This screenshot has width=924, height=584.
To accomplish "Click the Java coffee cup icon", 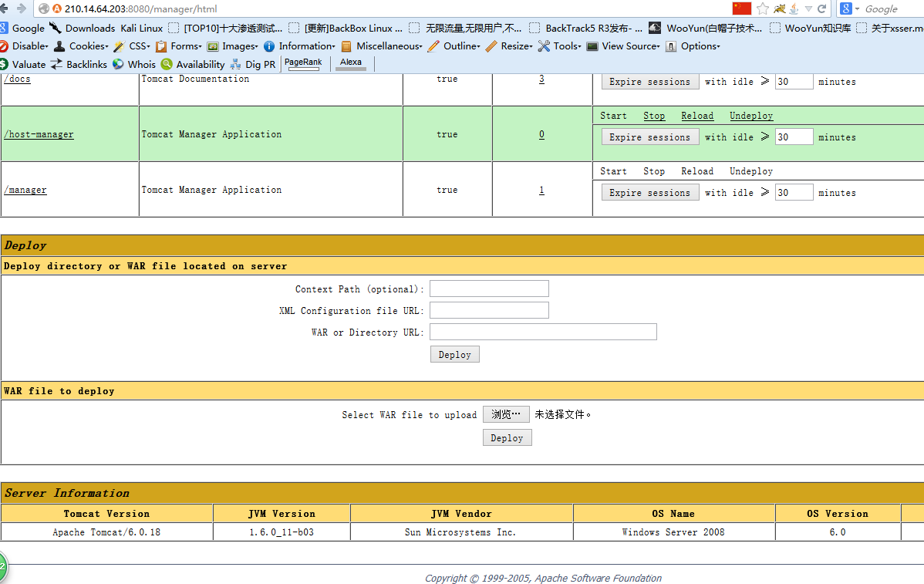I will point(794,8).
